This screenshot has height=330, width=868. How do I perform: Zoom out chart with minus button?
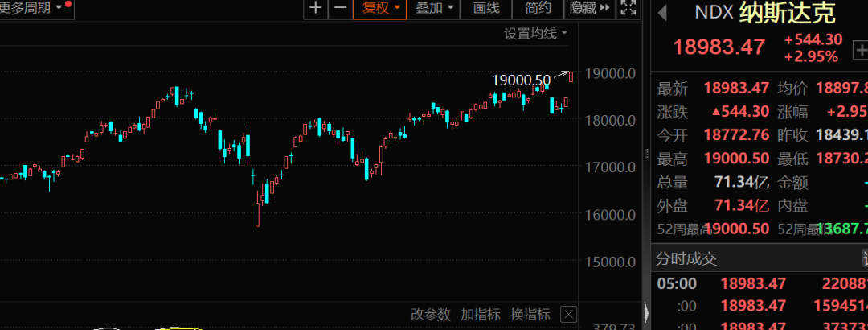point(340,8)
